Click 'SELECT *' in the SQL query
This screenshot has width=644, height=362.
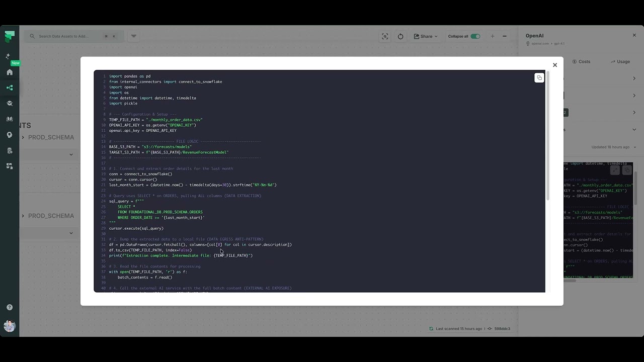click(x=126, y=207)
